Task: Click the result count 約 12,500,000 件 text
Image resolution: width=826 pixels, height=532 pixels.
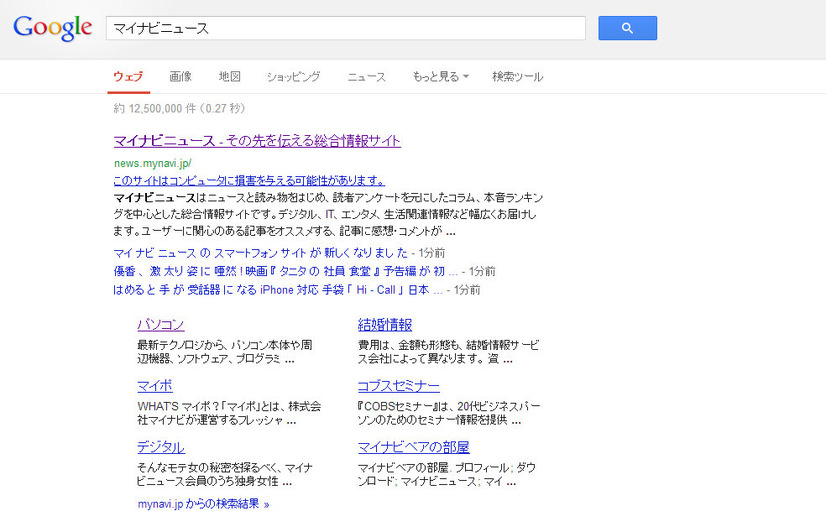Action: point(179,109)
